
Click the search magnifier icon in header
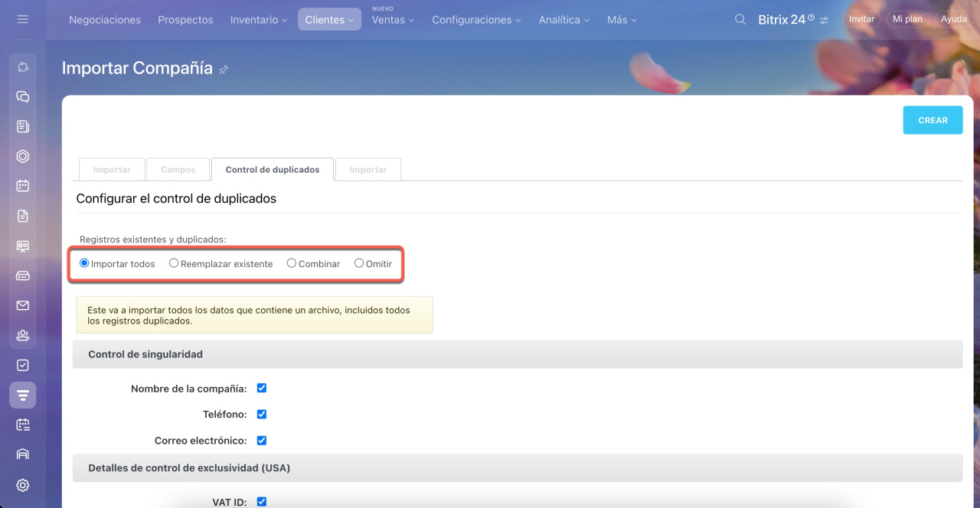click(740, 19)
